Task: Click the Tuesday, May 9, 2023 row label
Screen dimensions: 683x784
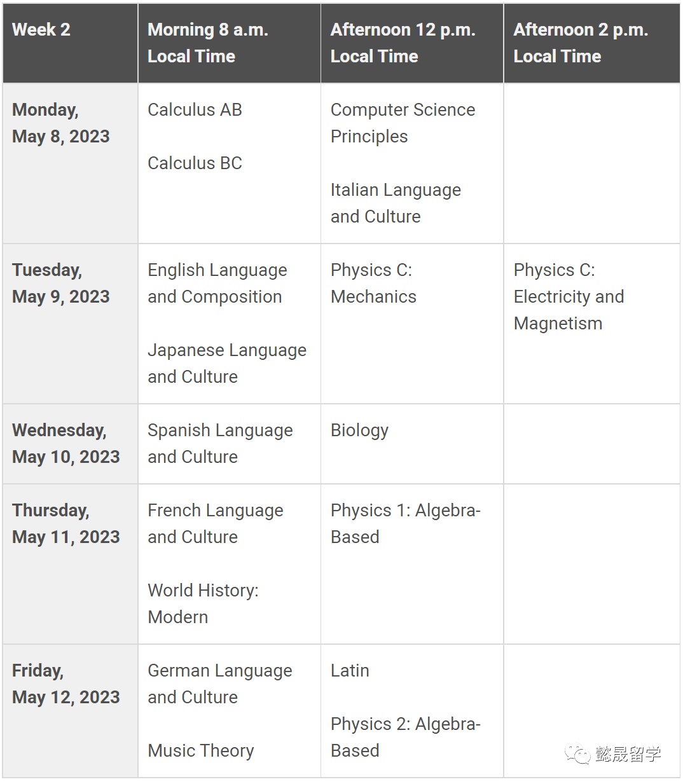Action: [61, 283]
